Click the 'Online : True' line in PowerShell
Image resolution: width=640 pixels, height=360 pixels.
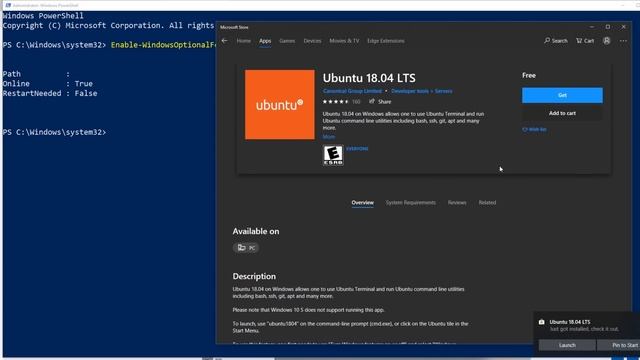pyautogui.click(x=48, y=84)
